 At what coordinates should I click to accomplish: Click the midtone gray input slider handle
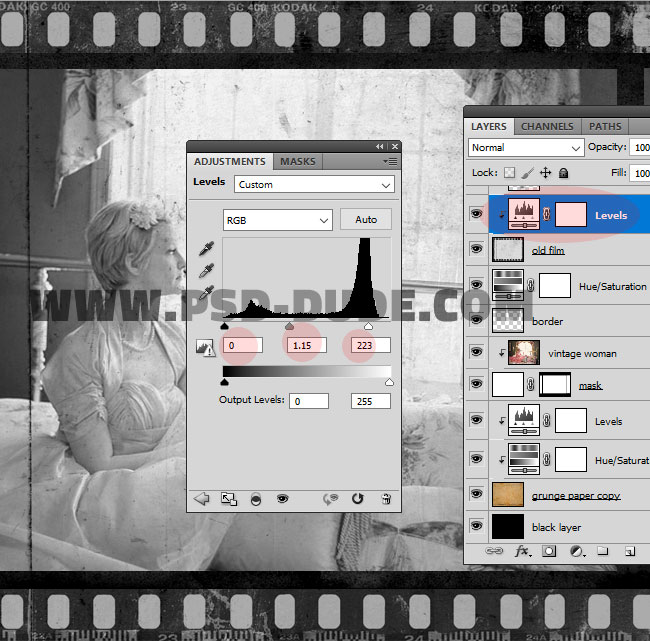[x=290, y=326]
